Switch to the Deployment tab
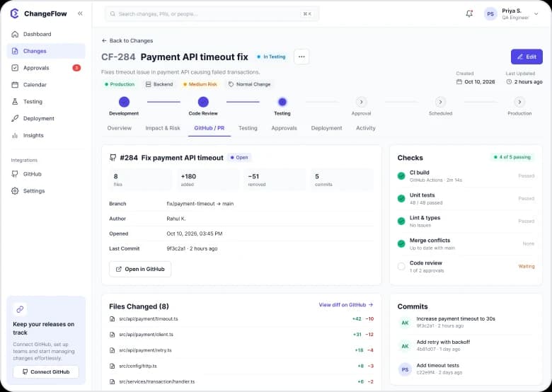 [326, 128]
